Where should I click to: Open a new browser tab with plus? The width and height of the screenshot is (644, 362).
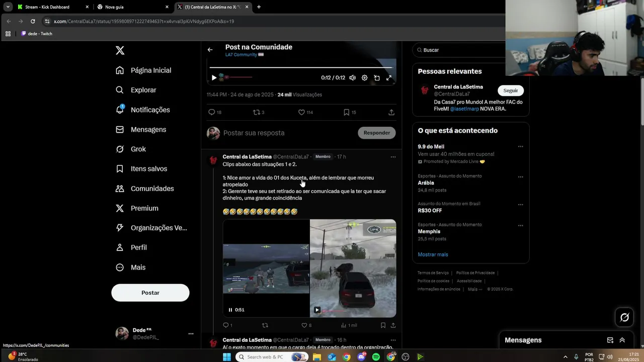click(259, 7)
